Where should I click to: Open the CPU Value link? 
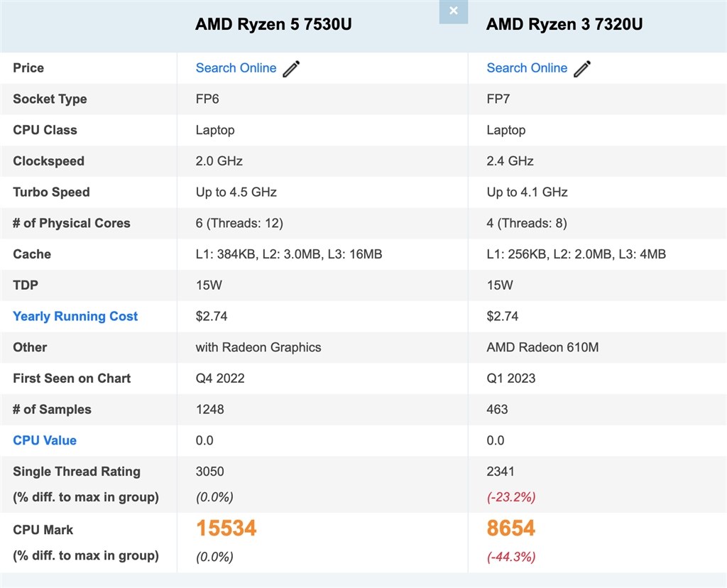click(x=45, y=440)
